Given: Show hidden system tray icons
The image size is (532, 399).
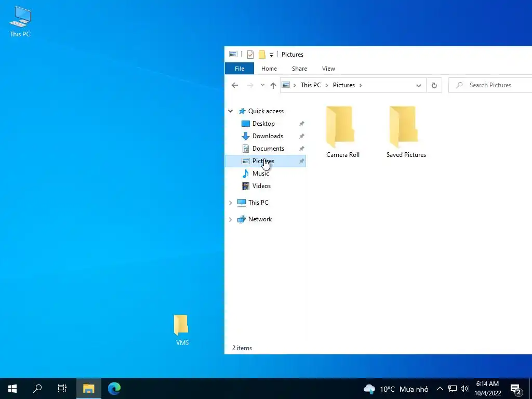Looking at the screenshot, I should pos(440,389).
